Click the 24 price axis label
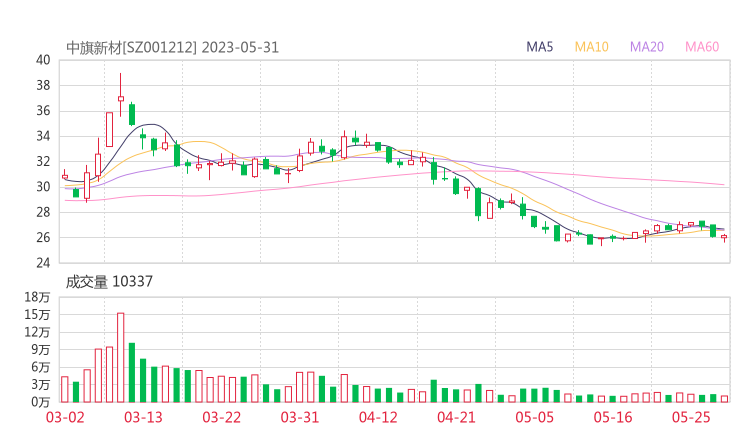 pyautogui.click(x=43, y=262)
